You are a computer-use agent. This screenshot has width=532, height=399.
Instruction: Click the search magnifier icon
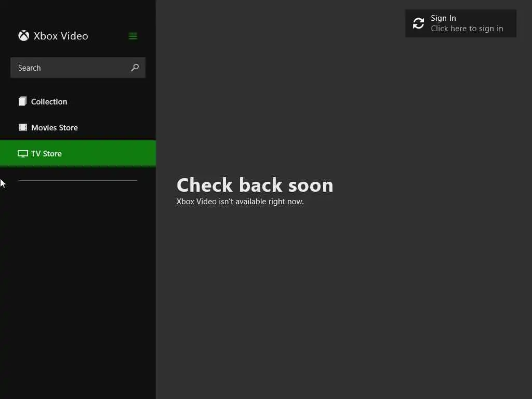click(135, 68)
